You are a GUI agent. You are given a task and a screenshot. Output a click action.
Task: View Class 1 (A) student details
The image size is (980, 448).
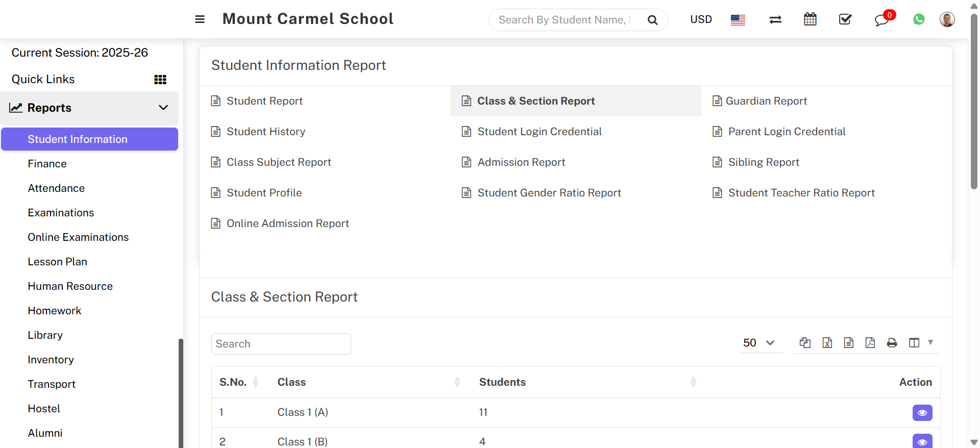tap(922, 413)
